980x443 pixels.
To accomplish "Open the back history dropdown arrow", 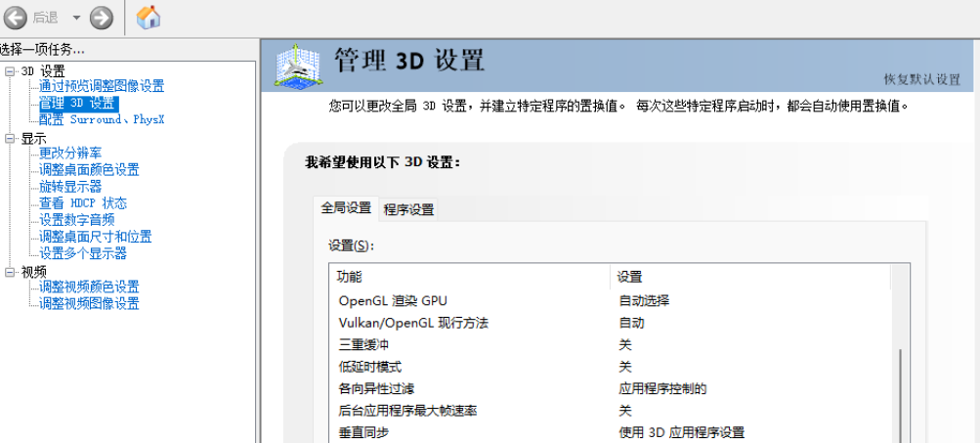I will 75,18.
